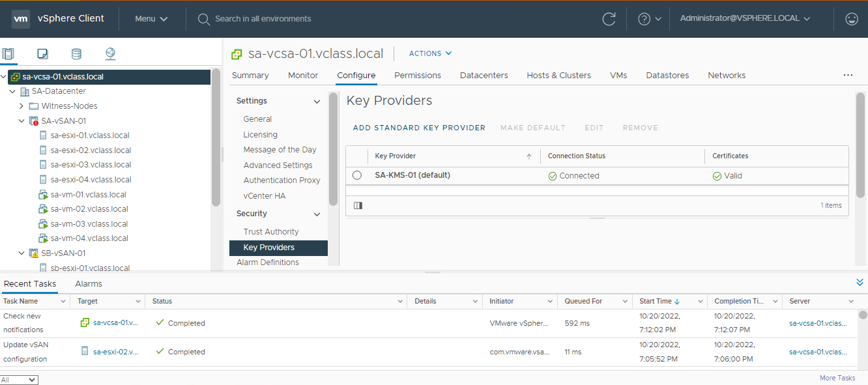The height and width of the screenshot is (385, 868).
Task: Click the green Valid certificate icon
Action: (717, 176)
